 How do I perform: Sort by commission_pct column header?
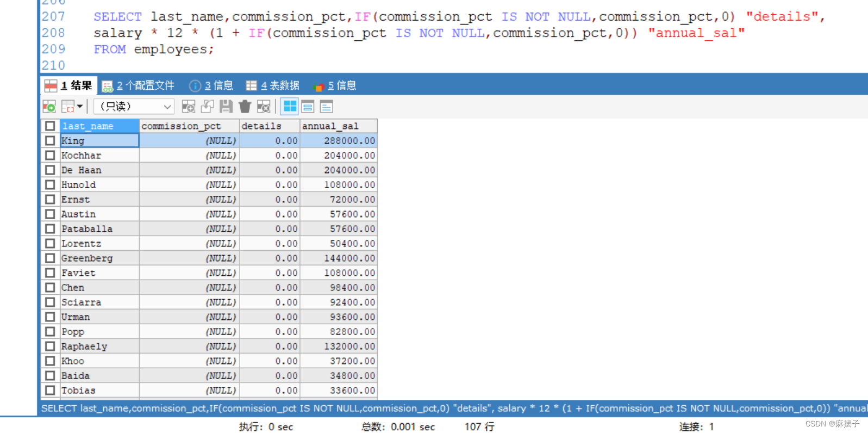click(x=189, y=126)
